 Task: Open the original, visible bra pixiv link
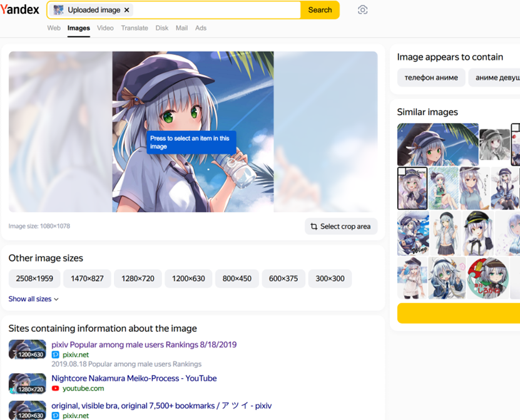[161, 406]
